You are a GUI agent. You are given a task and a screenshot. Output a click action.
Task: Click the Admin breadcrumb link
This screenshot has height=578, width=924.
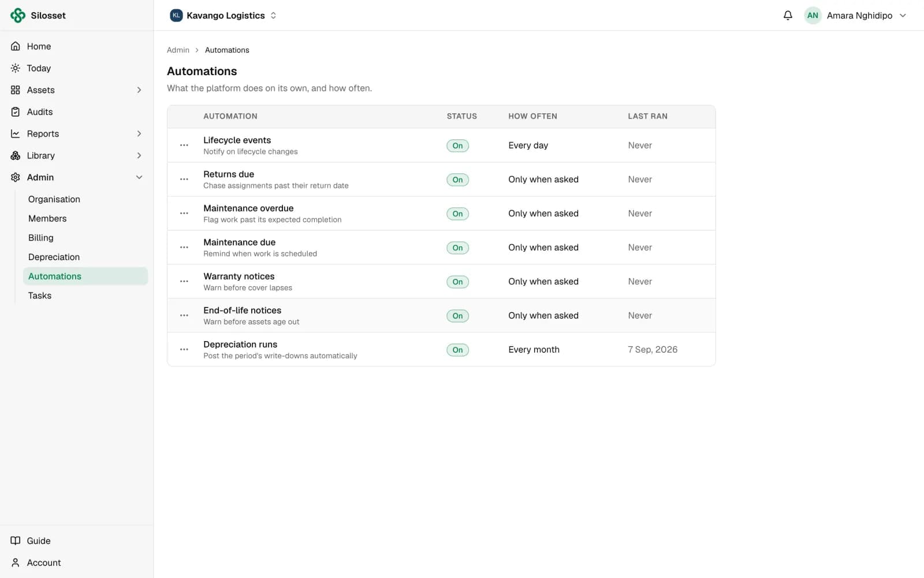[x=178, y=50]
